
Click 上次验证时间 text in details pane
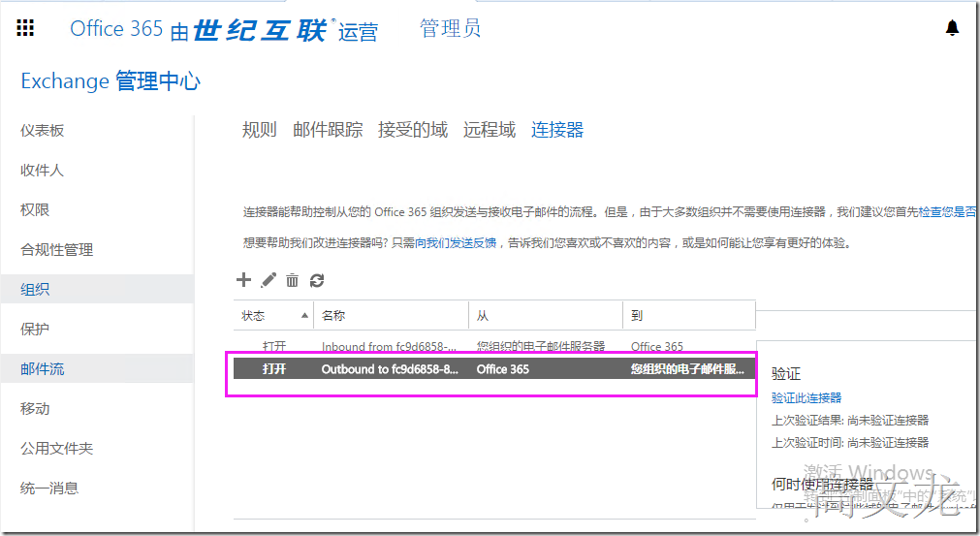[x=850, y=443]
